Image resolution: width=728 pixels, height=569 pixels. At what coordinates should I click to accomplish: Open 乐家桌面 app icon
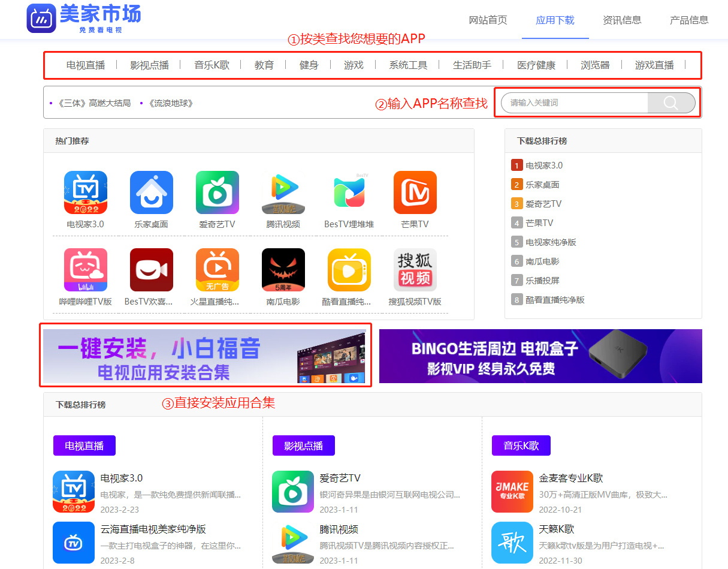pos(152,192)
